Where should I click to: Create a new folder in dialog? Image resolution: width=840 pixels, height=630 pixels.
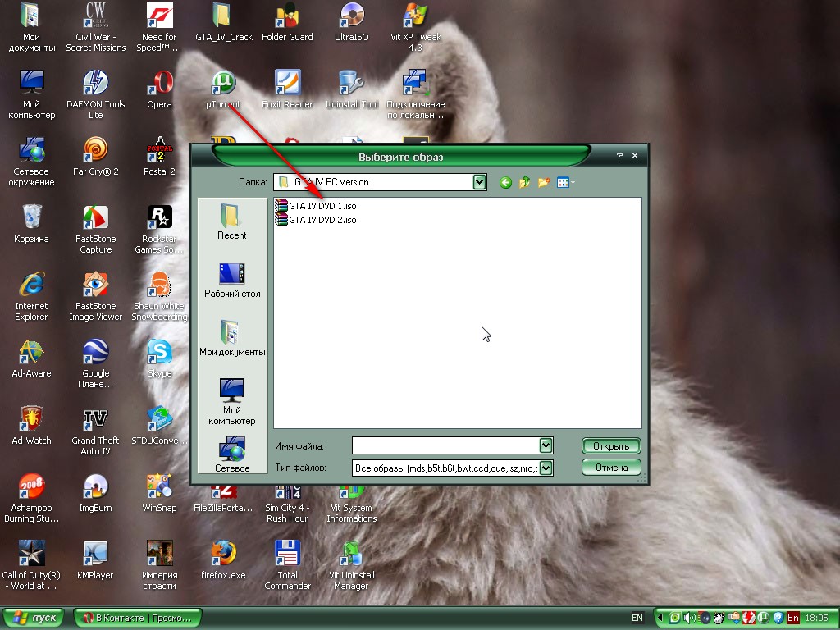[544, 183]
